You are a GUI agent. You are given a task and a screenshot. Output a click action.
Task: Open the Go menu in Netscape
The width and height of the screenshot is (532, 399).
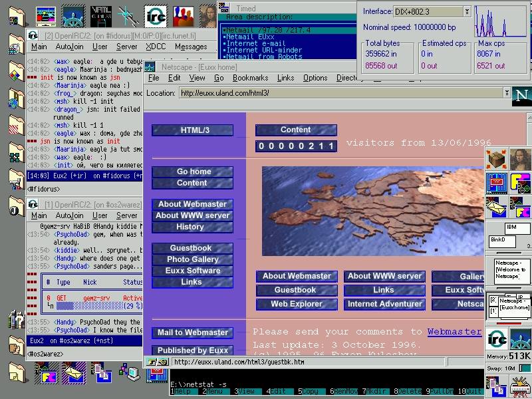[219, 78]
